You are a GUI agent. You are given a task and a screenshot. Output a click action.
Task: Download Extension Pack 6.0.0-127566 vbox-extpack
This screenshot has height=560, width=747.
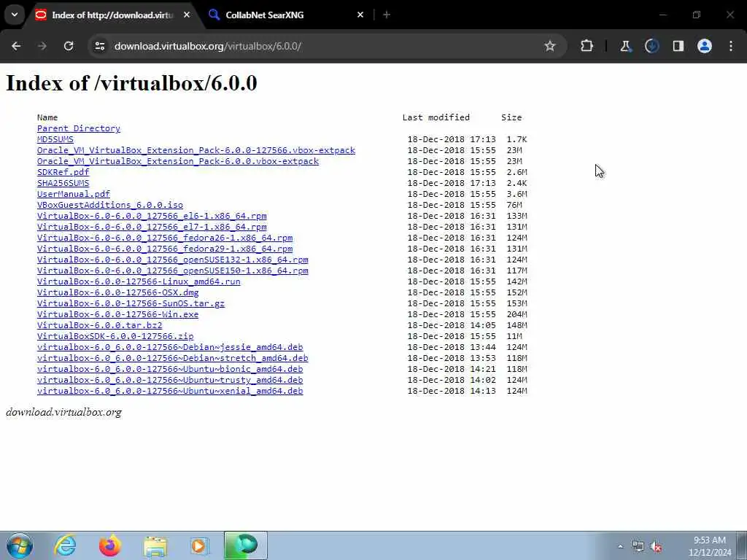(196, 150)
